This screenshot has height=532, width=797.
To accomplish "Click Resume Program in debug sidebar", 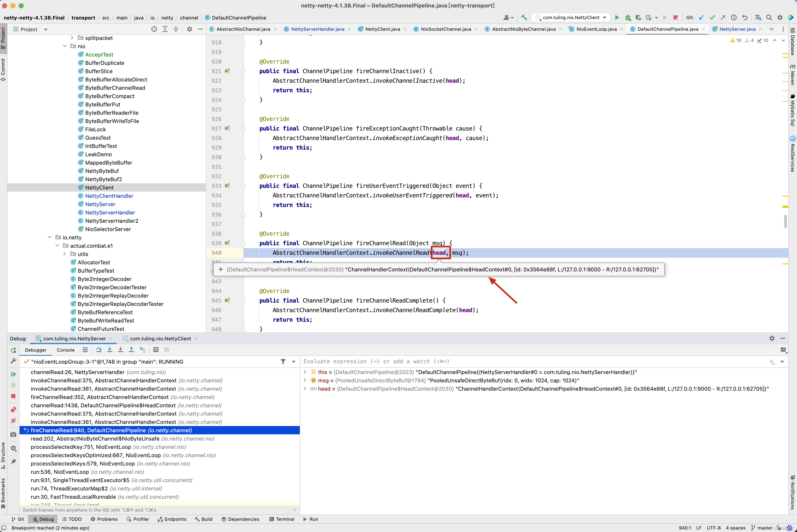I will [x=13, y=374].
